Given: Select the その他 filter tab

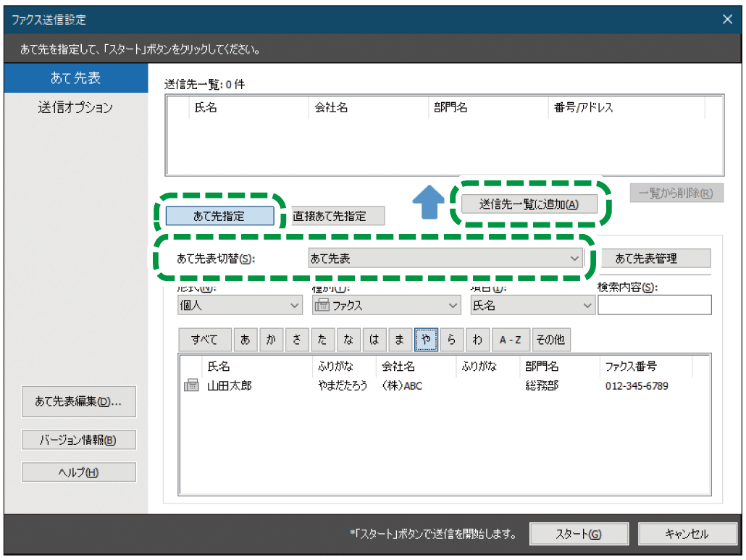Looking at the screenshot, I should (x=552, y=339).
